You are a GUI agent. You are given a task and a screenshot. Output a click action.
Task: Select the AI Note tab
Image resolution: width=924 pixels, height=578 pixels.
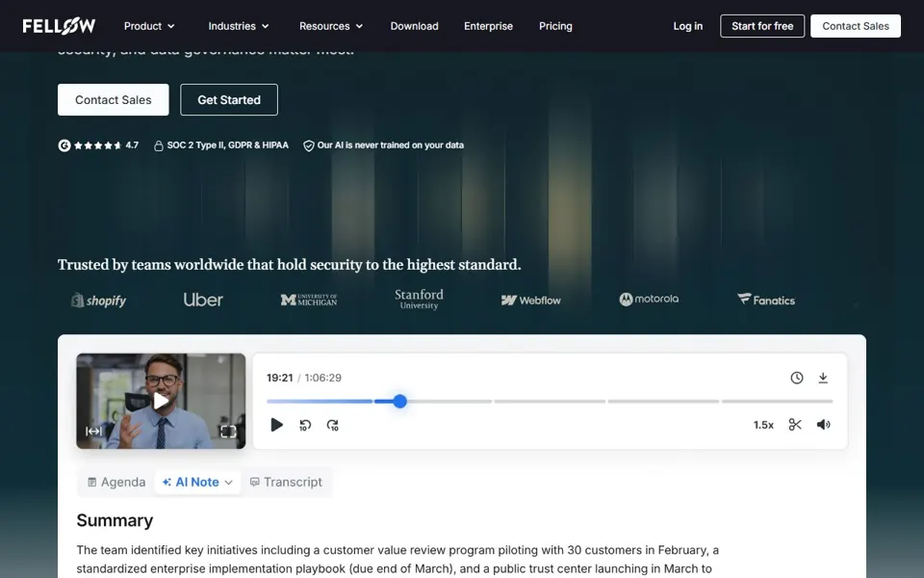tap(197, 482)
